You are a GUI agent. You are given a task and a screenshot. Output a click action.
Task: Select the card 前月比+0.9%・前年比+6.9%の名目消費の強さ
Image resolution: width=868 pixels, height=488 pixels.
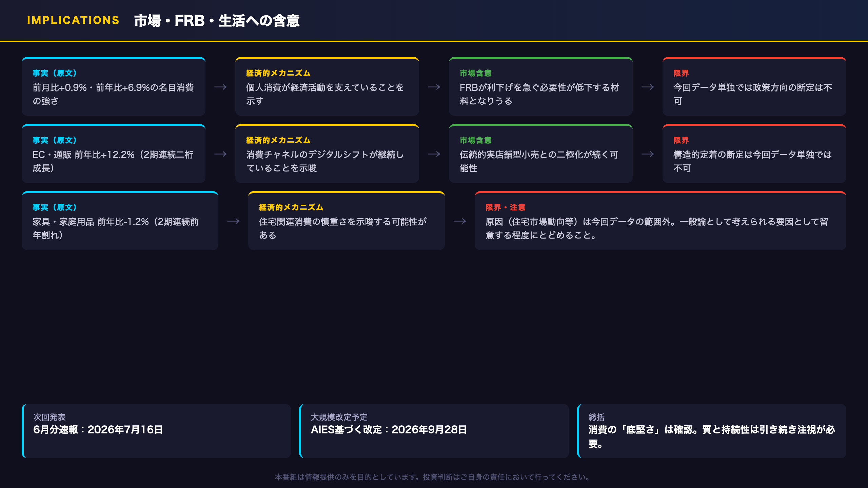point(114,87)
